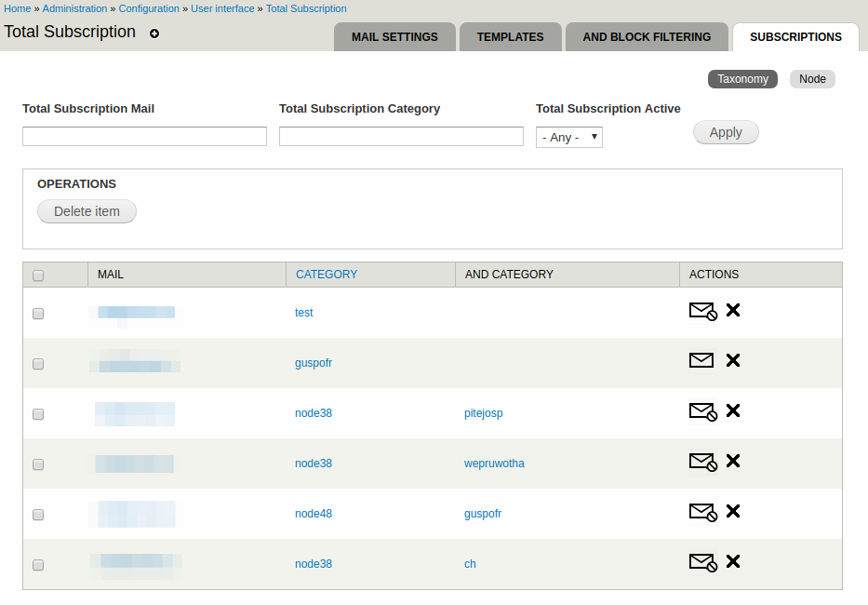Check the select-all checkbox in the table header
Screen dimensions: 868x605
[x=38, y=275]
